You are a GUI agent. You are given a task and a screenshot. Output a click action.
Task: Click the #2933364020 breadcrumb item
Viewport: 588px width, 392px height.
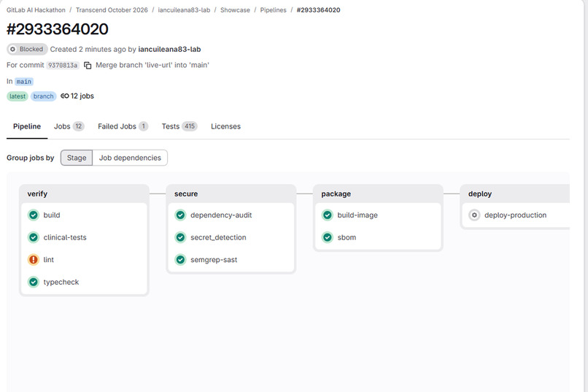pyautogui.click(x=318, y=10)
